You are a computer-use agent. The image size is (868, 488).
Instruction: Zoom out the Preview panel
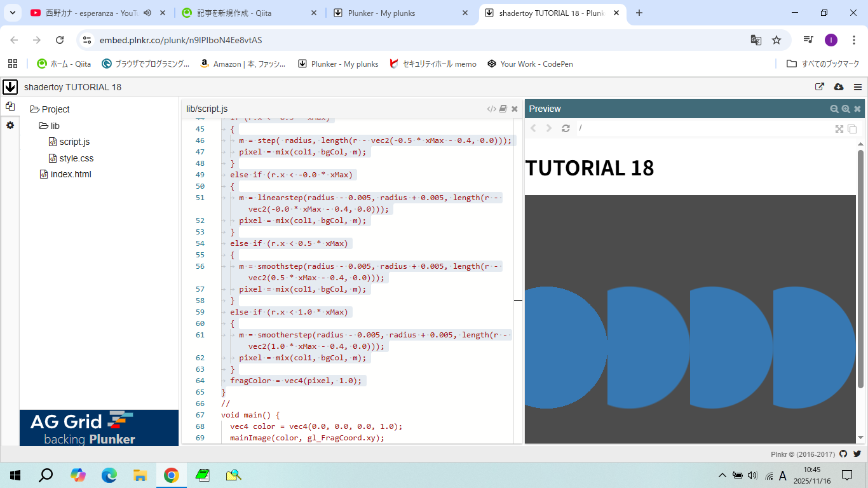coord(834,109)
